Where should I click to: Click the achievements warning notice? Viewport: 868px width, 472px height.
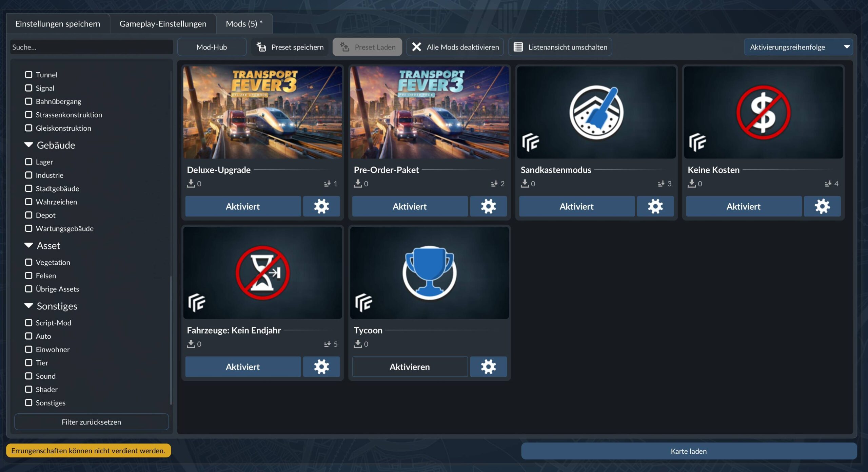(x=88, y=451)
